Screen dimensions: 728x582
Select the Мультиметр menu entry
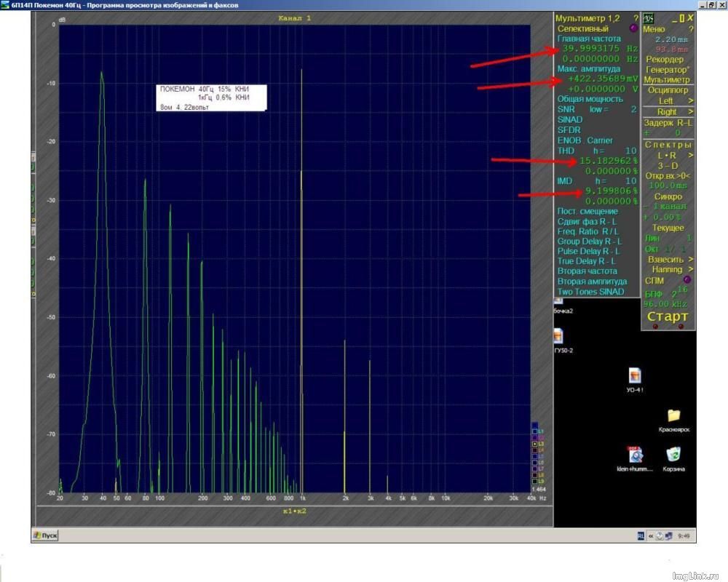pyautogui.click(x=667, y=80)
